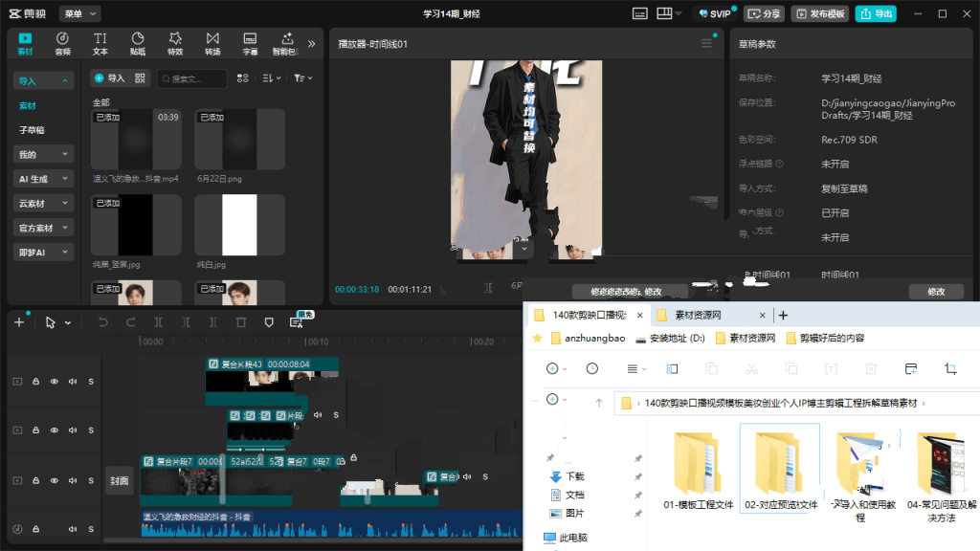Mute the 封面 main track speaker icon
This screenshot has height=551, width=980.
73,480
